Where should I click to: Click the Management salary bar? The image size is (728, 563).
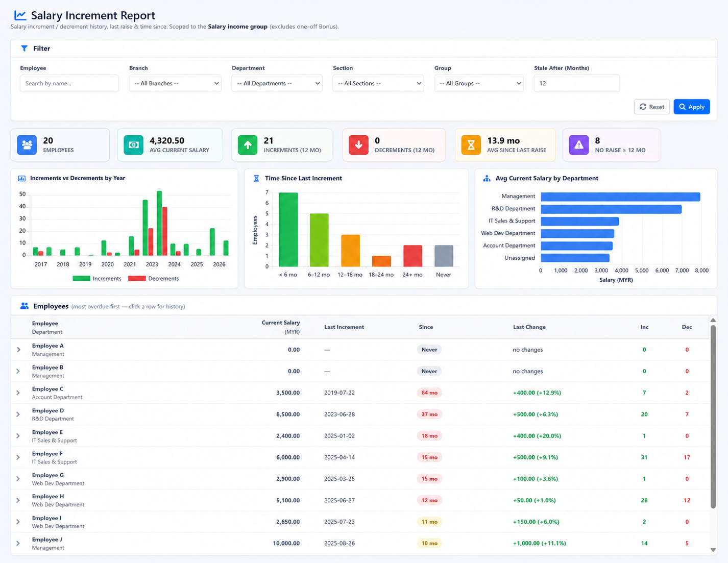coord(620,197)
